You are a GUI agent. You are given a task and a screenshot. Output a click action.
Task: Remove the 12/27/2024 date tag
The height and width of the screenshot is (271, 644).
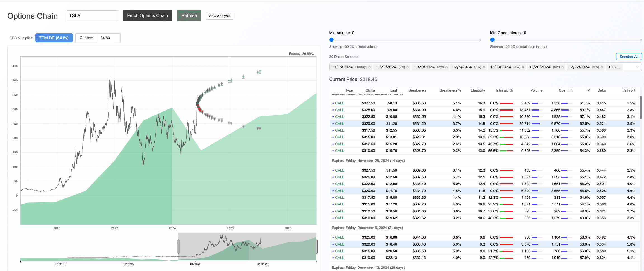[602, 67]
